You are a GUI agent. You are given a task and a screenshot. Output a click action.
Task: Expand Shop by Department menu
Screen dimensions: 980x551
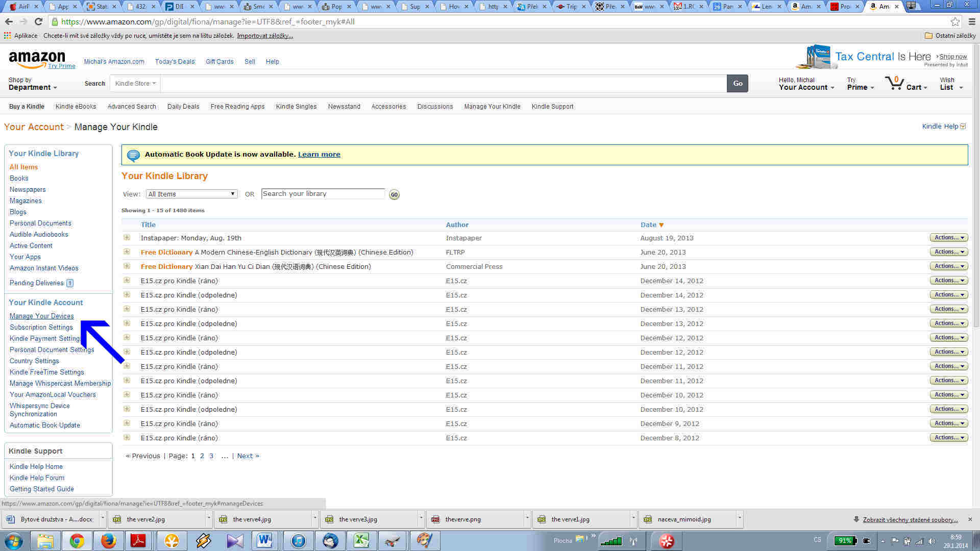pos(33,84)
